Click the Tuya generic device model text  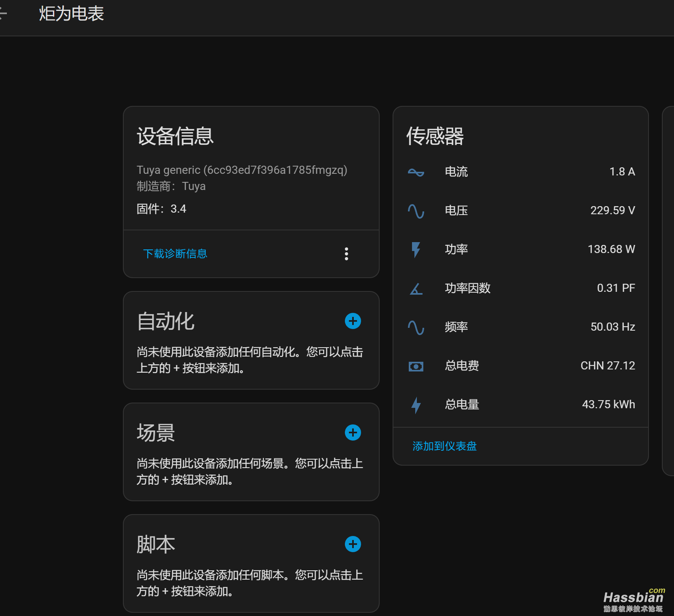(x=242, y=170)
